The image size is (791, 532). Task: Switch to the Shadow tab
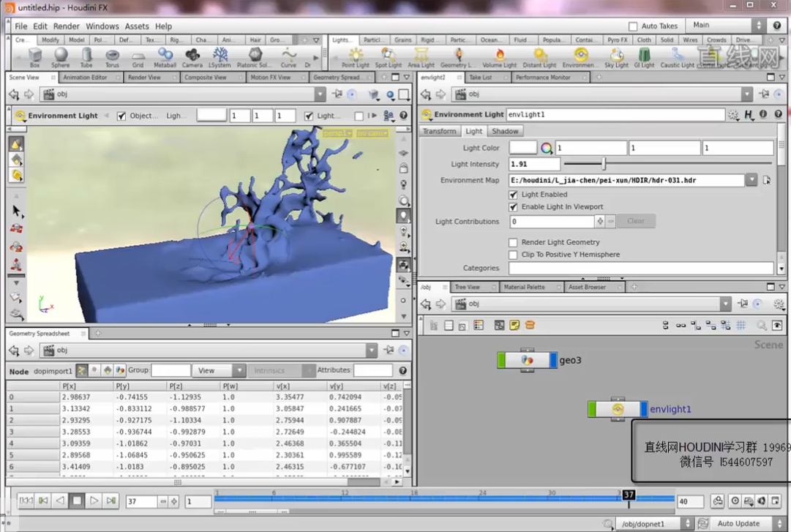(x=505, y=131)
